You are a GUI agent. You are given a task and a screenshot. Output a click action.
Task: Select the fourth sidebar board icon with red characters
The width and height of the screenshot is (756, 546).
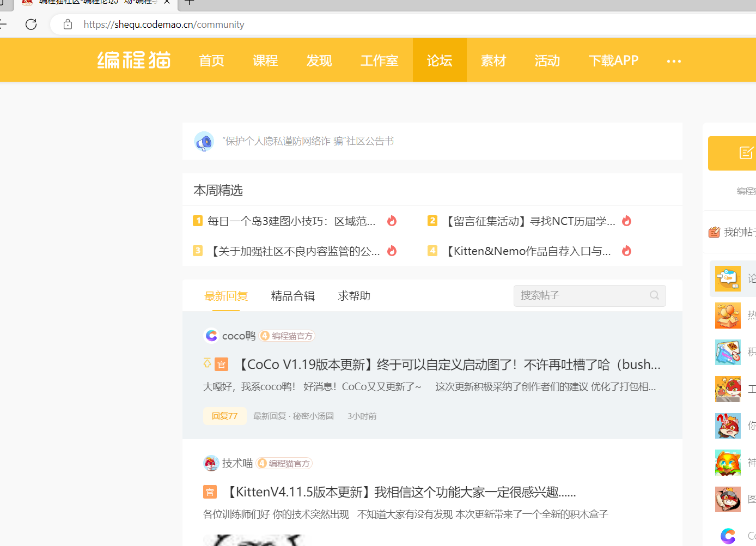pos(728,389)
